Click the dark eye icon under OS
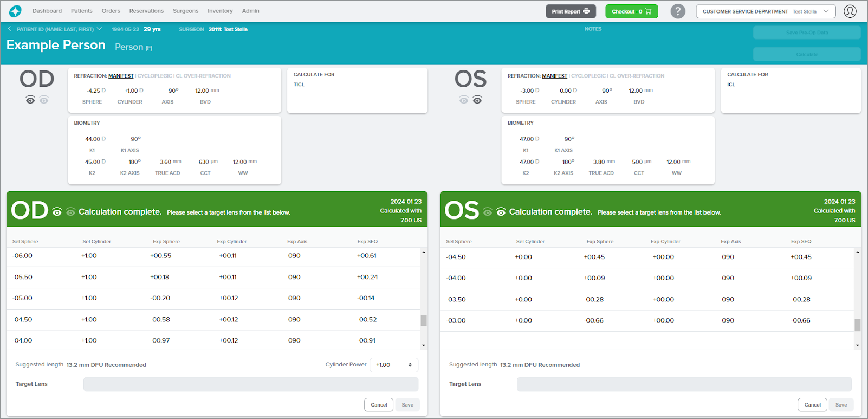Screen dimensions: 868x419 (x=477, y=100)
